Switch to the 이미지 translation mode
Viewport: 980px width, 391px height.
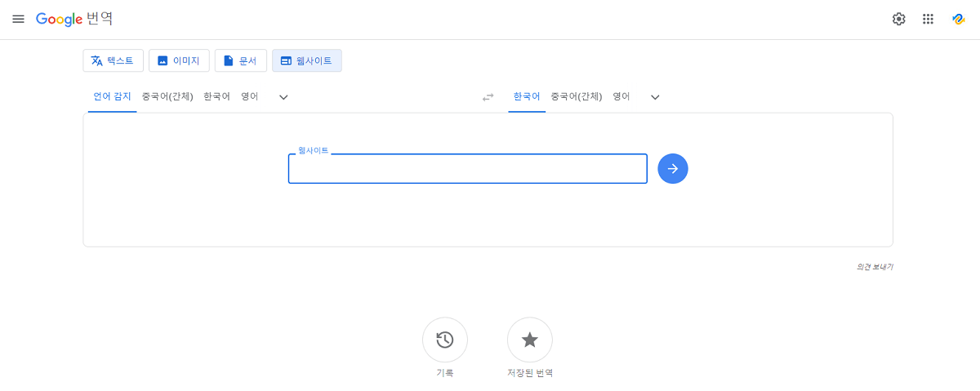[x=179, y=60]
